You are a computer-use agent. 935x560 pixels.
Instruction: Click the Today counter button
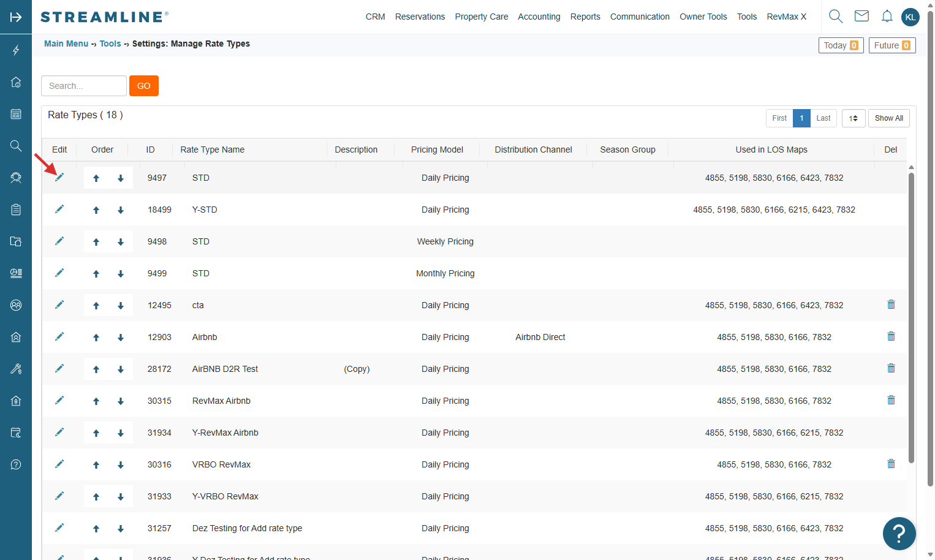tap(841, 45)
